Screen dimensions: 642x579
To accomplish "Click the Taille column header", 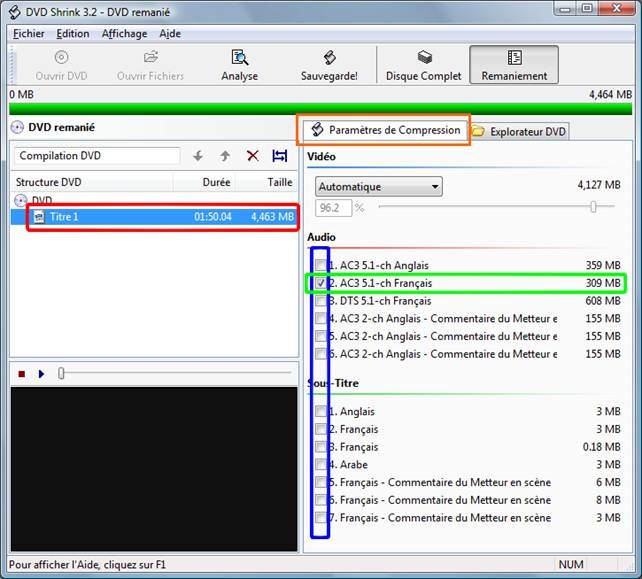I will 267,182.
